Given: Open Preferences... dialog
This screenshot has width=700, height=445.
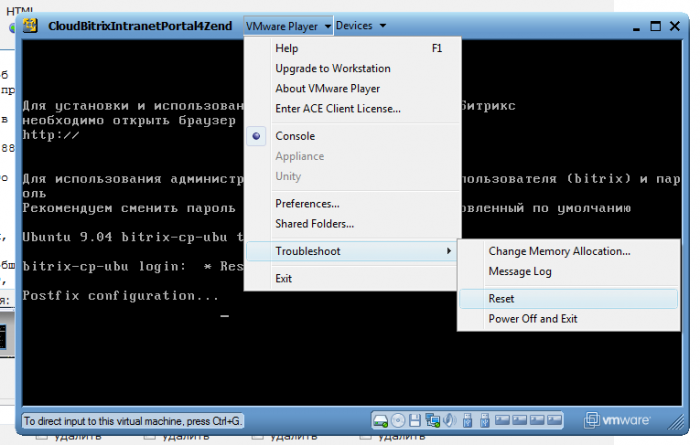Looking at the screenshot, I should (353, 204).
